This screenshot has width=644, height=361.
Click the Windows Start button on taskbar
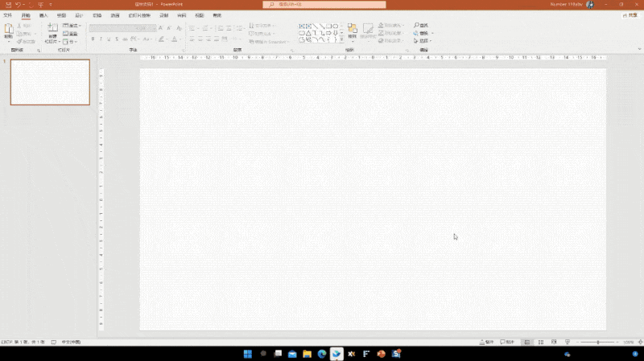pyautogui.click(x=247, y=354)
